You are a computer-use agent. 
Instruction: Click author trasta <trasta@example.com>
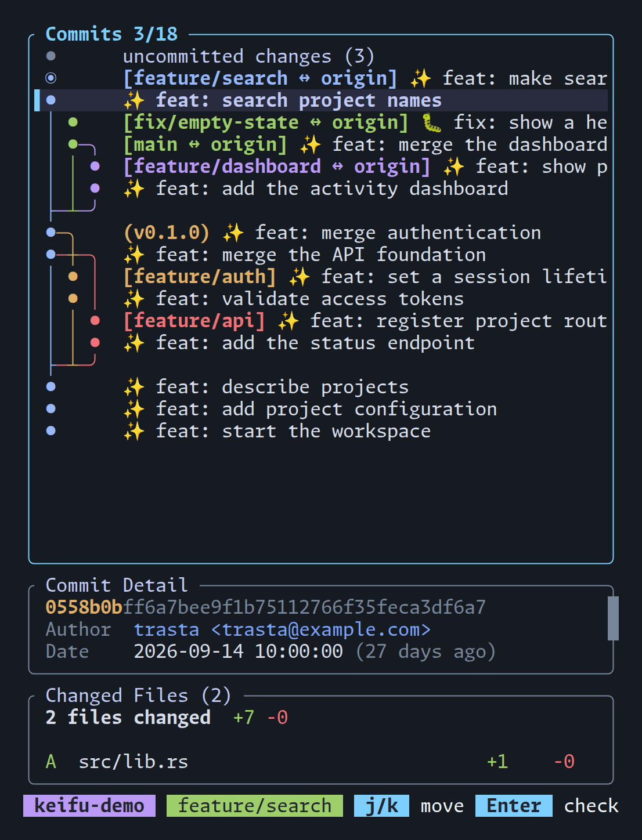click(282, 629)
